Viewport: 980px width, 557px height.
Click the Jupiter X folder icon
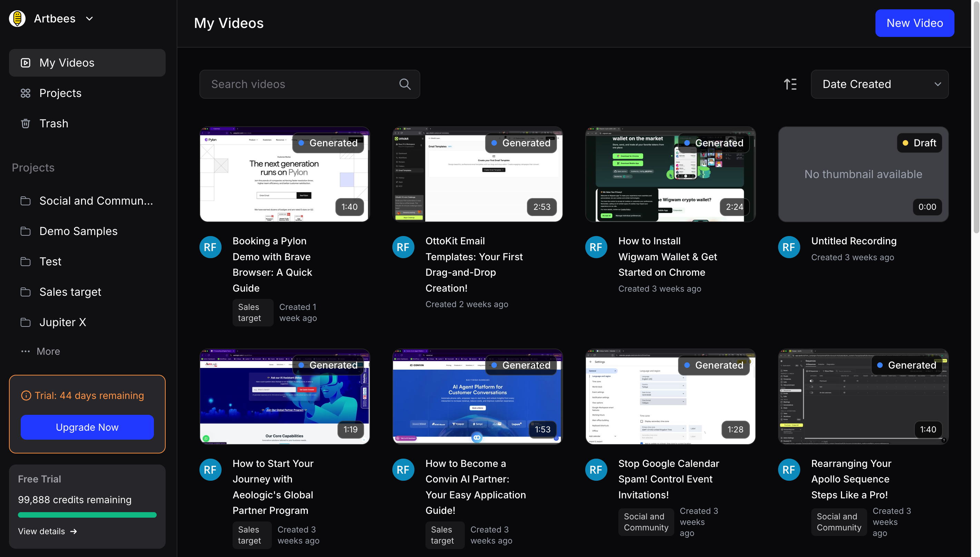tap(25, 322)
